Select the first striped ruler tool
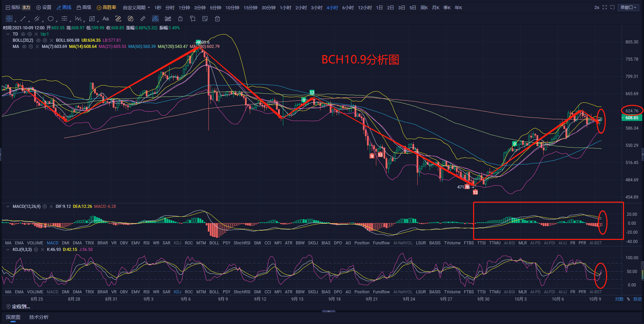The height and width of the screenshot is (324, 644). pyautogui.click(x=118, y=19)
